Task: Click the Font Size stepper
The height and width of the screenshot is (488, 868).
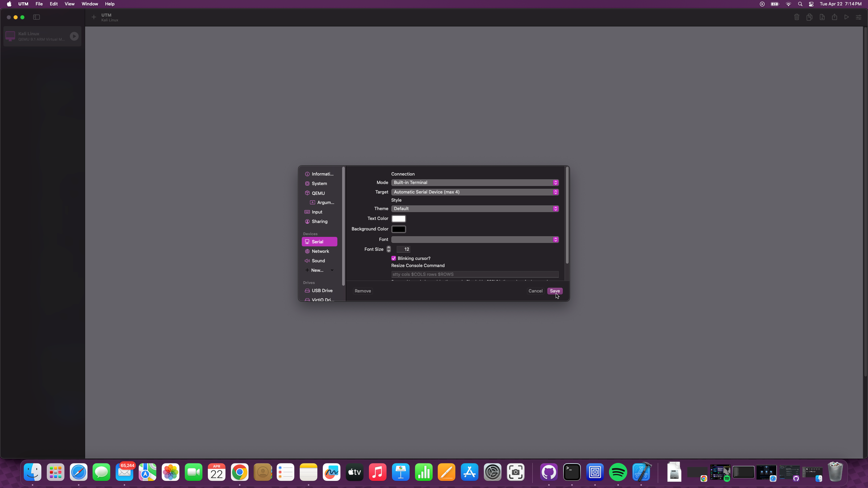Action: coord(389,249)
